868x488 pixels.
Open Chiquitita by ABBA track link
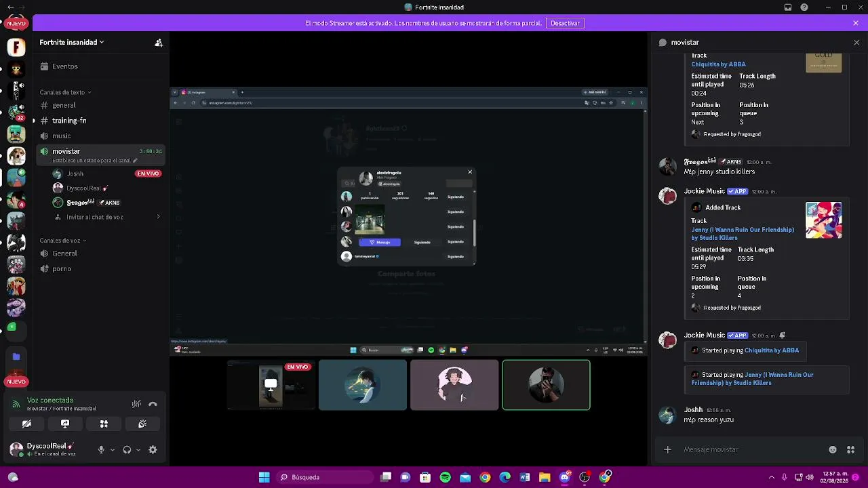coord(718,64)
